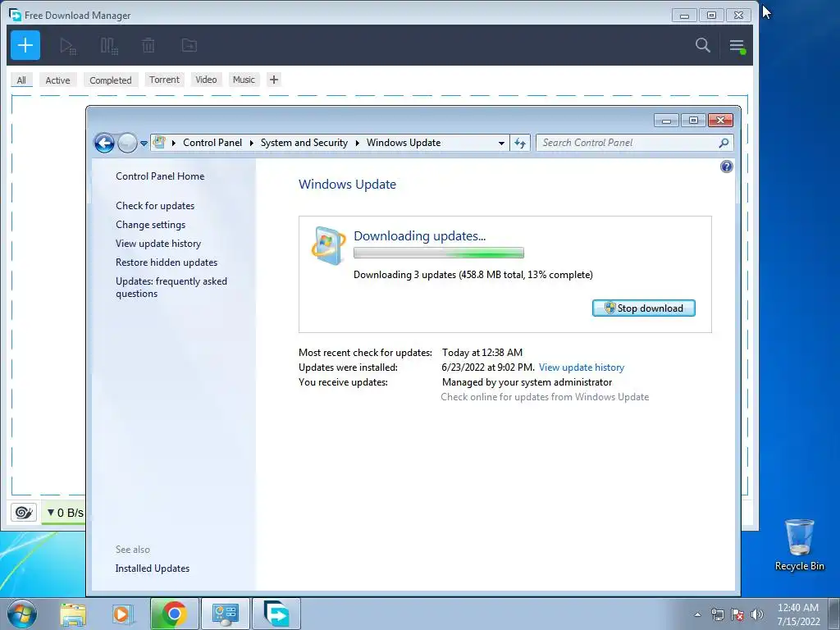Open Windows Explorer from taskbar
840x630 pixels.
point(73,614)
